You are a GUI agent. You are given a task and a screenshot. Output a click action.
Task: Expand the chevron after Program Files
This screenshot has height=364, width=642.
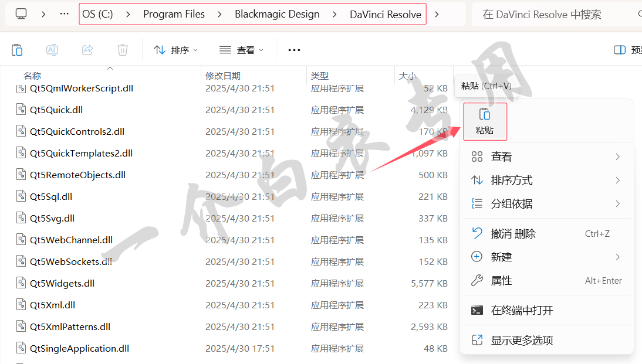(x=220, y=14)
